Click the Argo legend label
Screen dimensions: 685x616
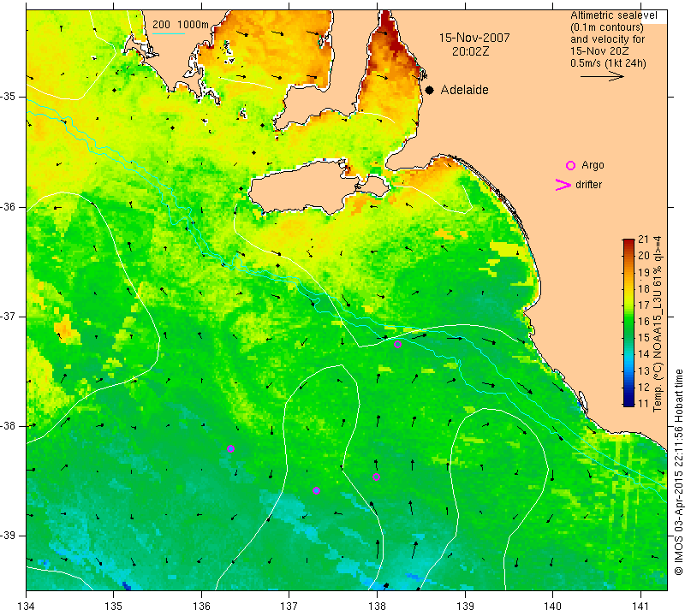pyautogui.click(x=593, y=165)
